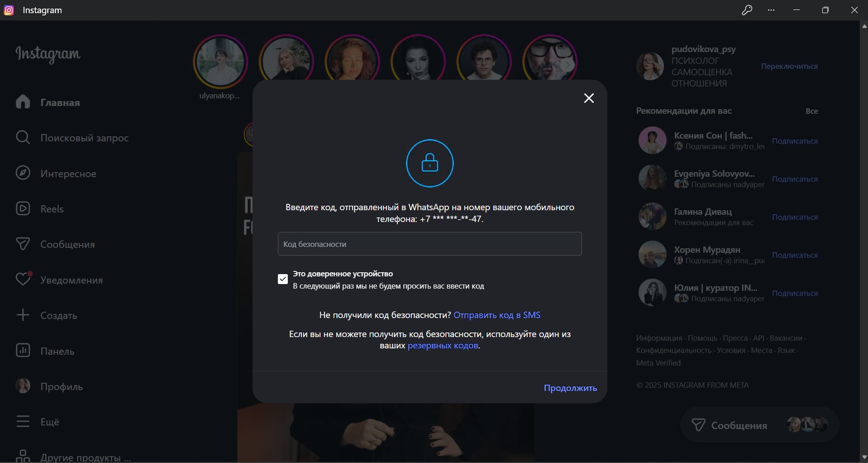Expand all recommendations via Все
This screenshot has height=463, width=868.
811,111
